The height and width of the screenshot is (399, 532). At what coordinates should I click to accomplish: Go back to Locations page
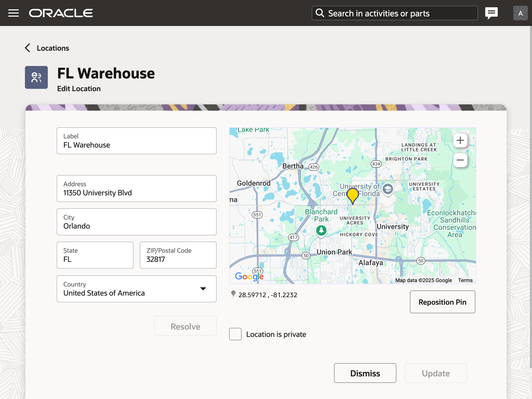pyautogui.click(x=53, y=48)
